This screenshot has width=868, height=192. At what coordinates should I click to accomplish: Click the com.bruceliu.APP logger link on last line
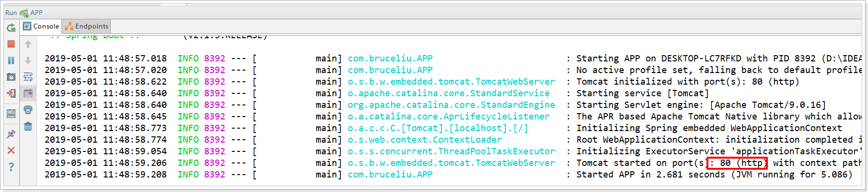(390, 175)
